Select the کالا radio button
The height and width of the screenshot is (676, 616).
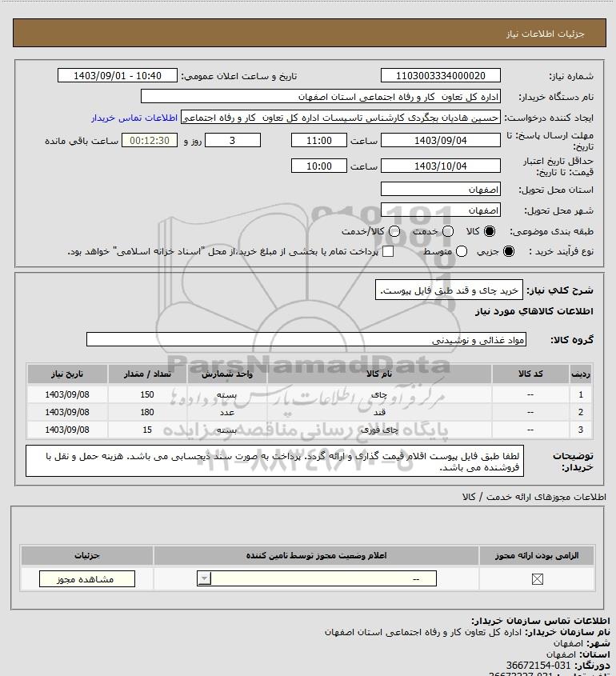pos(490,231)
